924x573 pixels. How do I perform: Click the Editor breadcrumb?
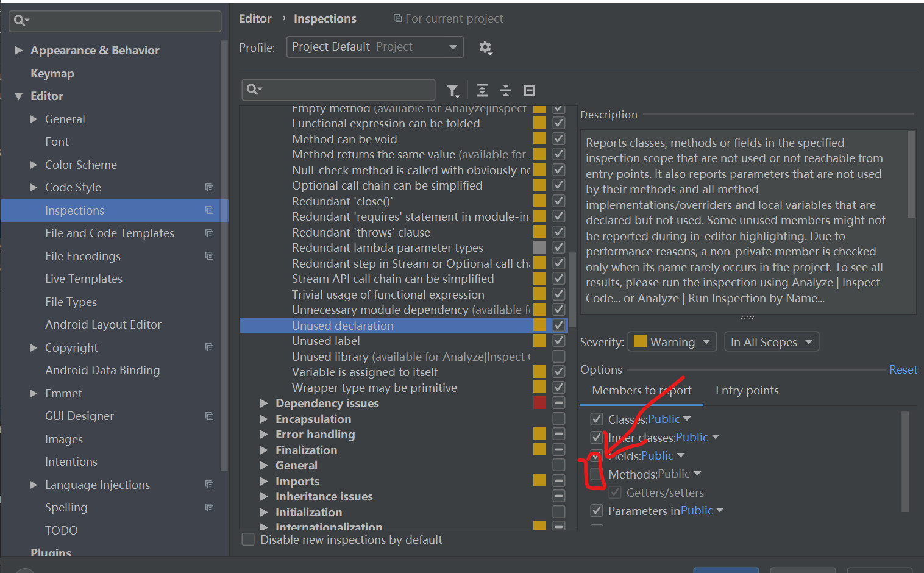click(255, 18)
